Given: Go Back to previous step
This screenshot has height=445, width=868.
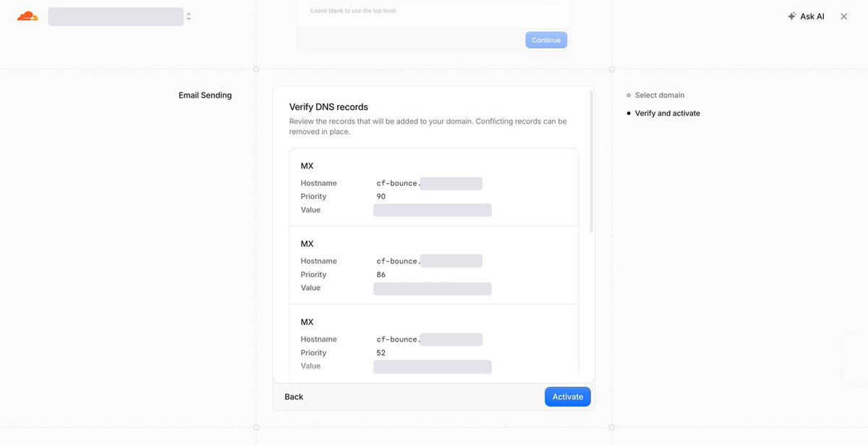Looking at the screenshot, I should [x=294, y=397].
